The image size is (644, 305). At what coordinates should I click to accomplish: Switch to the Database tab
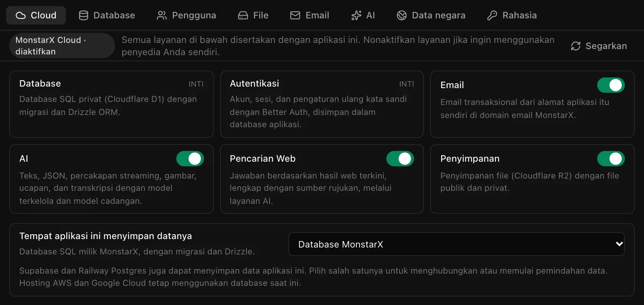pyautogui.click(x=107, y=15)
